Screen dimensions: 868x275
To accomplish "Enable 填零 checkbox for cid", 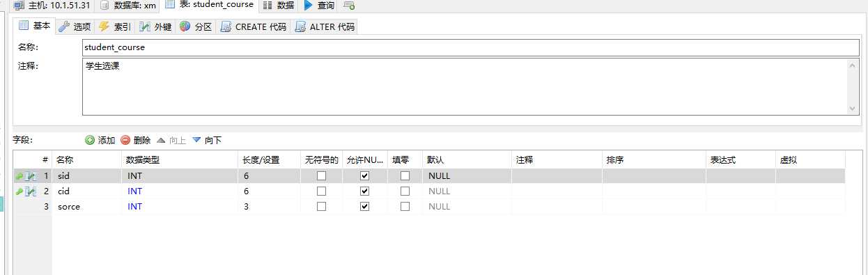I will (x=405, y=191).
